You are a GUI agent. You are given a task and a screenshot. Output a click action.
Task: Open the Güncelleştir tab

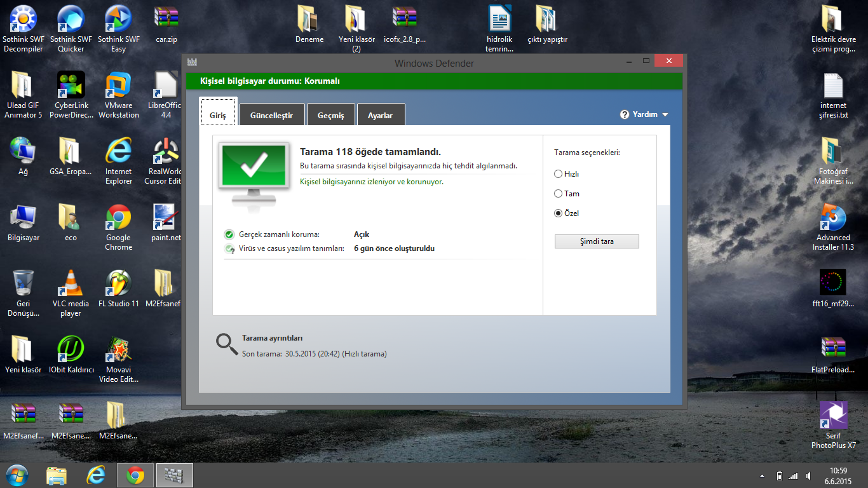(272, 114)
